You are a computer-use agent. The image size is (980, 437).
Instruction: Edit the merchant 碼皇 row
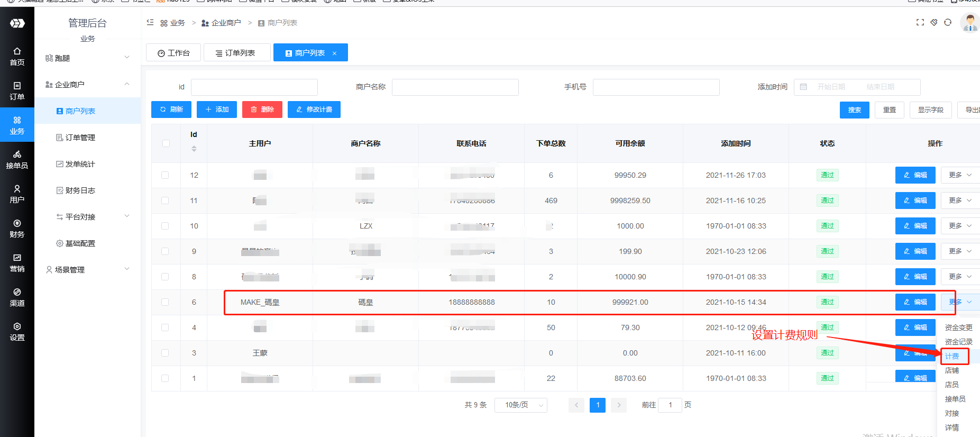pyautogui.click(x=915, y=302)
